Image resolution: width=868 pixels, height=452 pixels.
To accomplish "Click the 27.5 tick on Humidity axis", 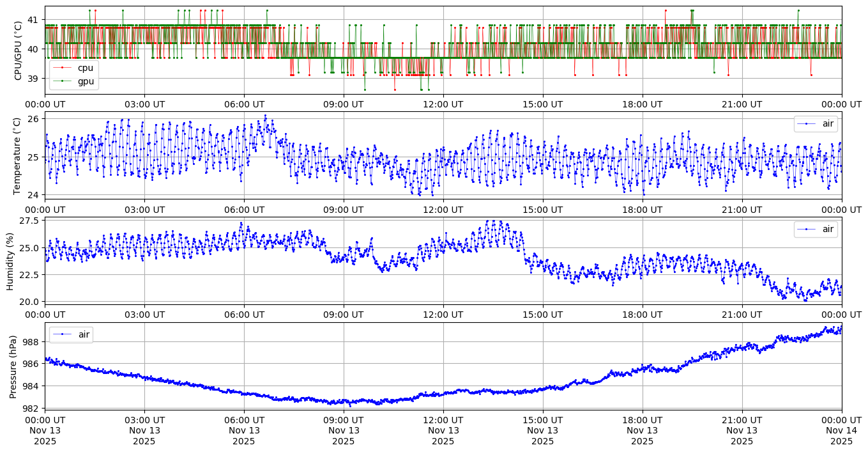I will click(27, 221).
